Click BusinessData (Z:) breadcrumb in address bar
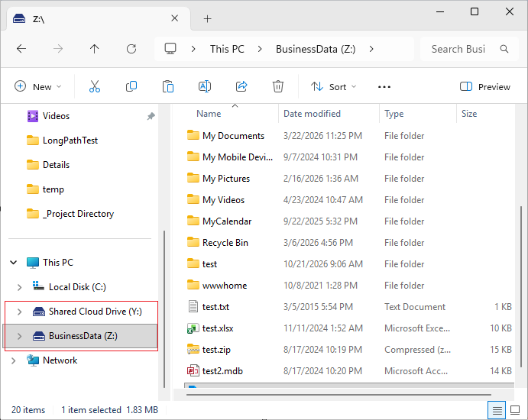This screenshot has width=528, height=420. point(316,49)
